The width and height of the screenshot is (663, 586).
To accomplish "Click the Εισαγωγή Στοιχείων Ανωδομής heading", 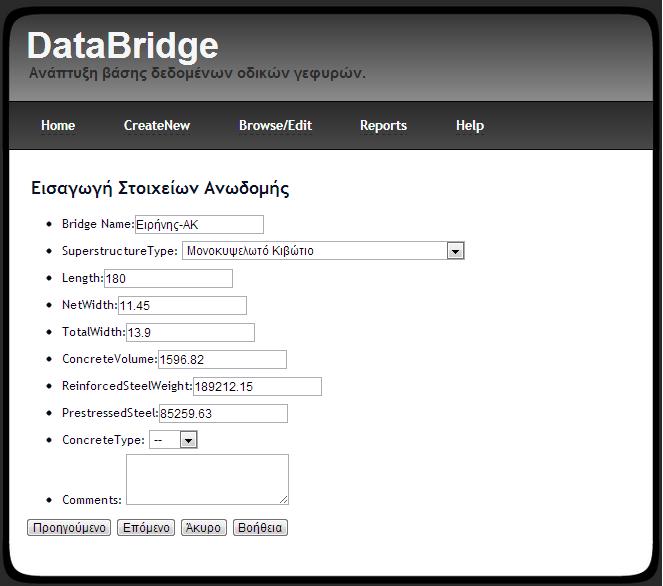I will coord(160,189).
